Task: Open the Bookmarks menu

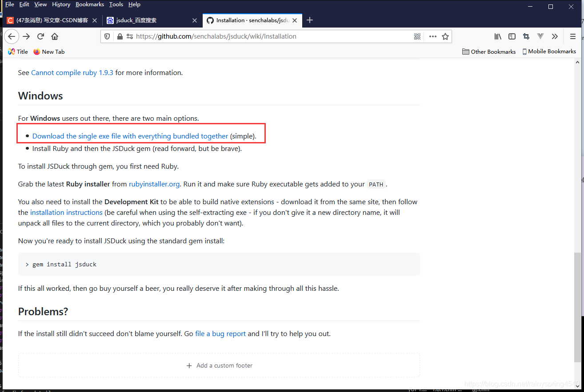Action: (x=90, y=4)
